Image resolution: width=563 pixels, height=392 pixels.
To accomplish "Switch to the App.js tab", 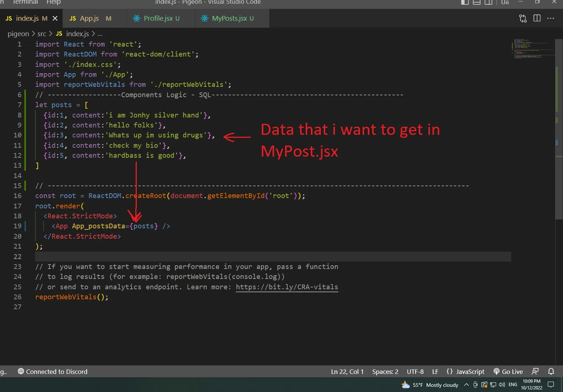I will click(89, 18).
